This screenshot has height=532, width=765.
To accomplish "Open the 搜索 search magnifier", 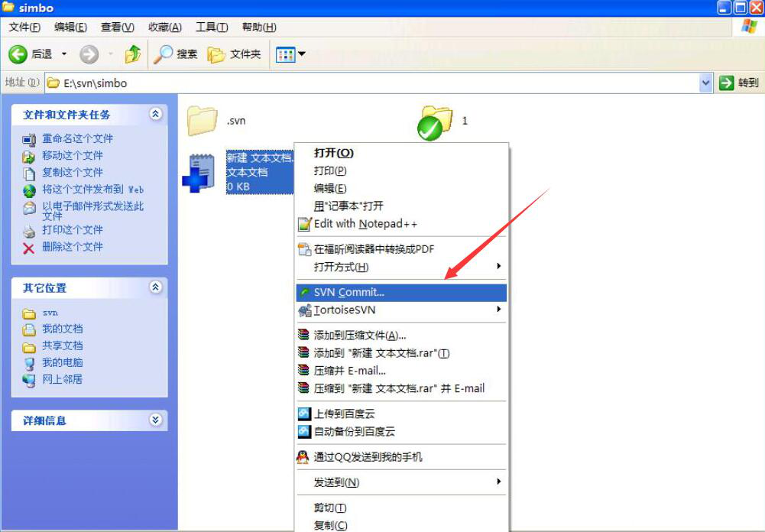I will pos(163,54).
